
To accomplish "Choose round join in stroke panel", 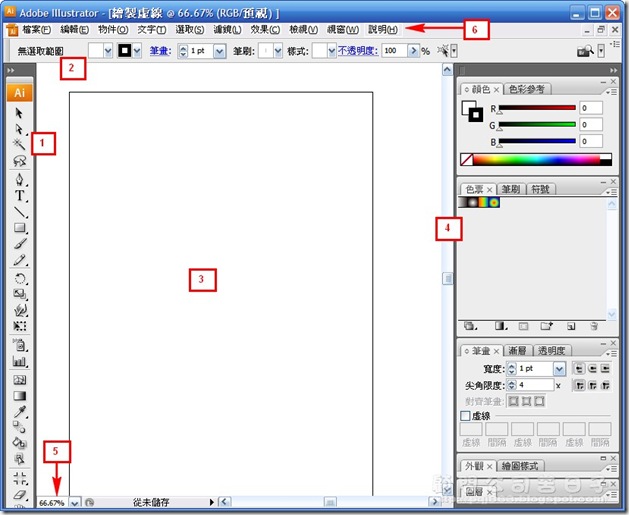I will [592, 385].
